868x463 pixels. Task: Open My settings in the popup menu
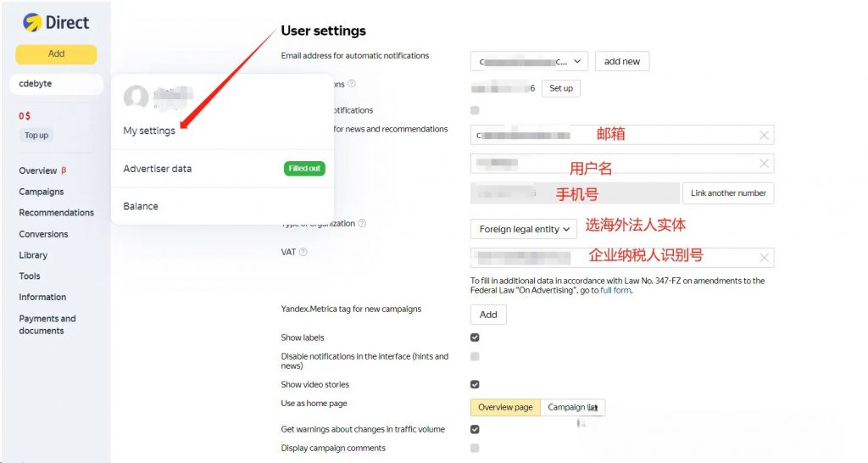point(149,131)
